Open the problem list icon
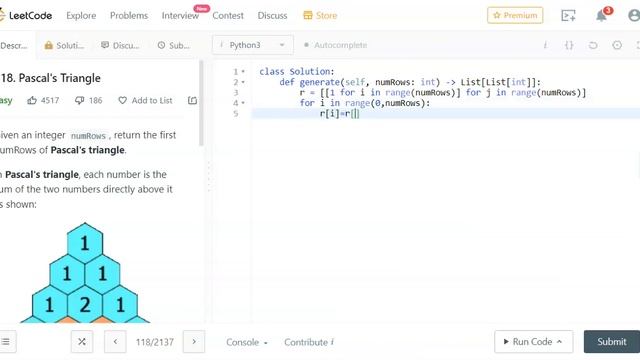 click(x=6, y=342)
